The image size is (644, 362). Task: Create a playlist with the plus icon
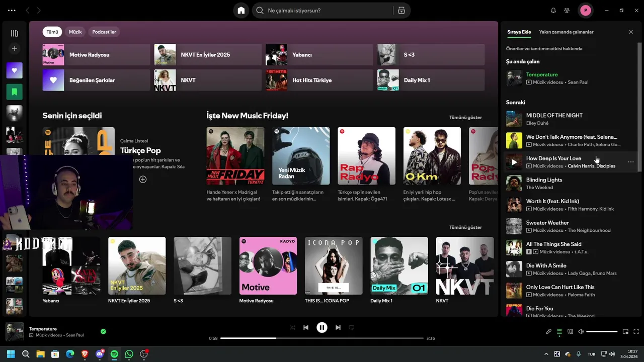(x=14, y=49)
